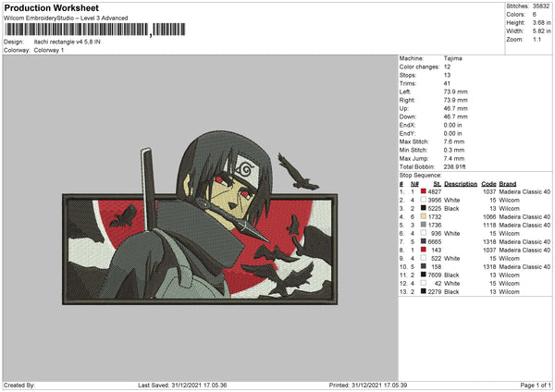555x392 pixels.
Task: Click the Stitches value 35832
Action: (541, 6)
